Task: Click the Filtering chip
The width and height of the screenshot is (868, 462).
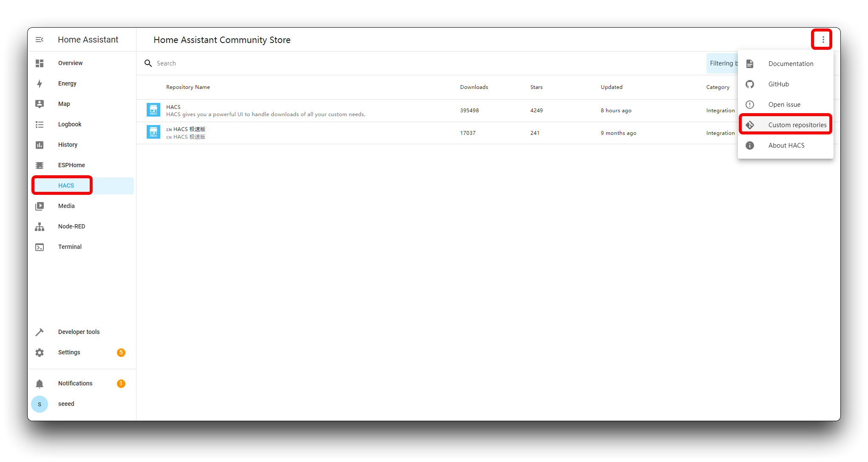Action: point(723,63)
